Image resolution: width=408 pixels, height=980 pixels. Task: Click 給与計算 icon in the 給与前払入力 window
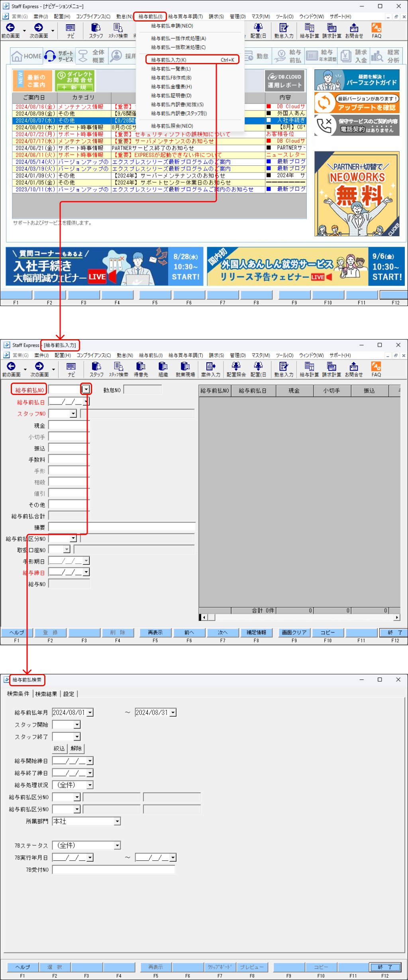[x=309, y=369]
